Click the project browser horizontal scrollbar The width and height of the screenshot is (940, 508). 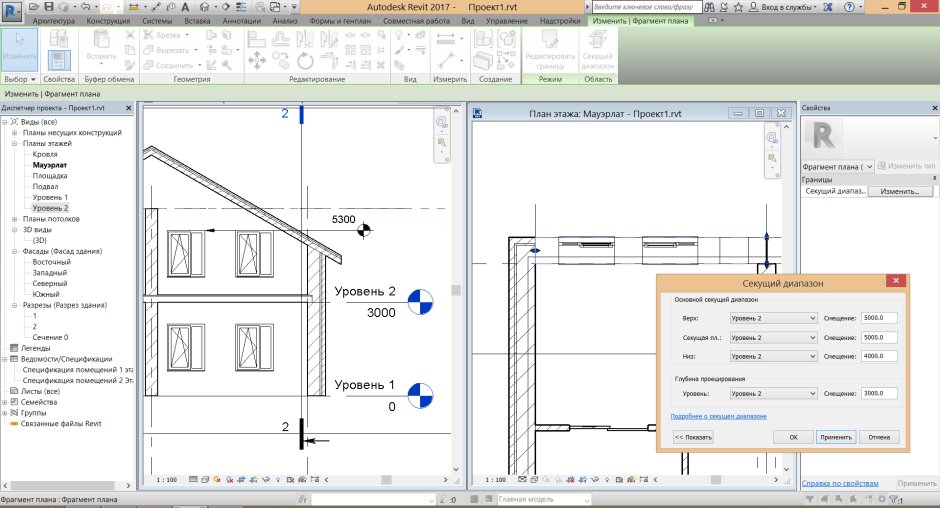tap(67, 485)
